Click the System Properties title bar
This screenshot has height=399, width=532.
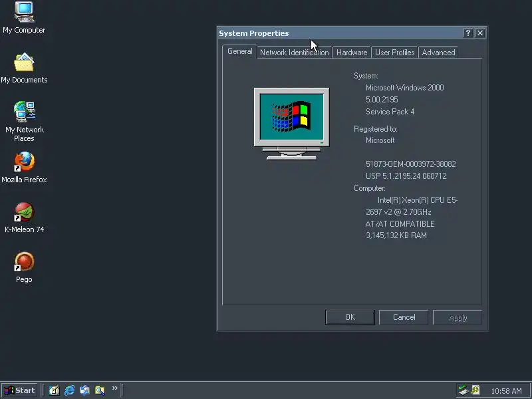click(x=339, y=33)
